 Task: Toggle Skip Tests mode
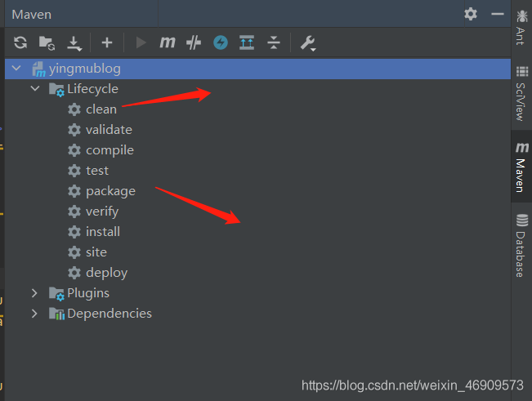(194, 42)
